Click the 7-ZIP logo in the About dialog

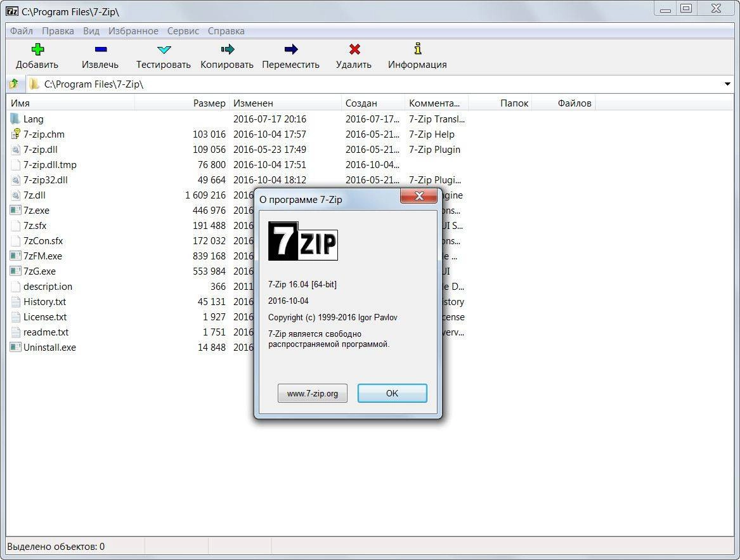point(303,241)
